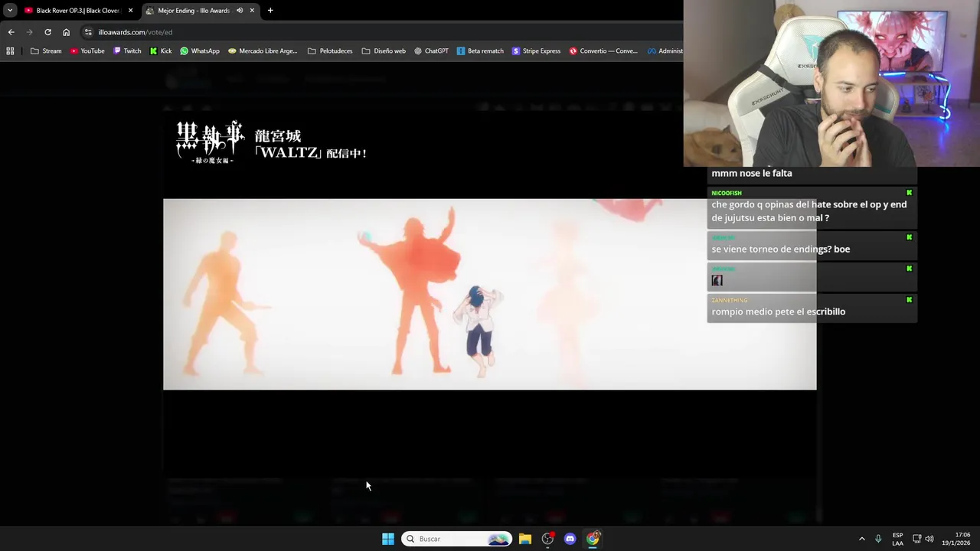Click the browser forward arrow
The height and width of the screenshot is (551, 980).
coord(29,32)
